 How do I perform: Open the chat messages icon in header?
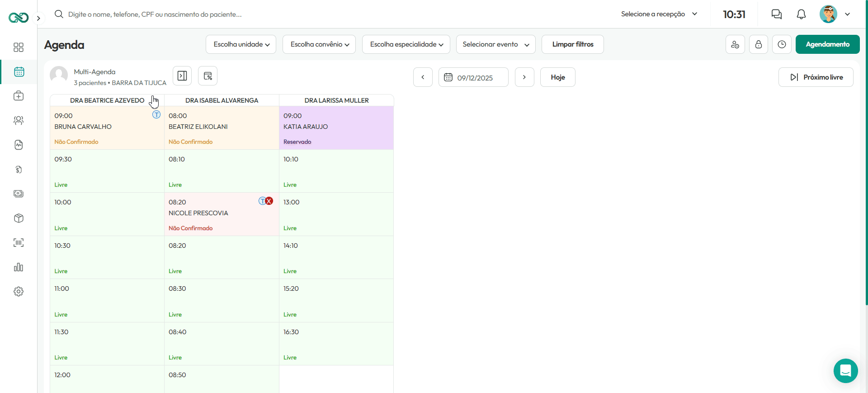click(x=777, y=14)
